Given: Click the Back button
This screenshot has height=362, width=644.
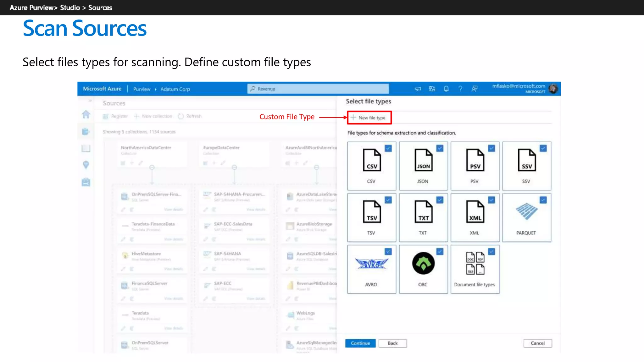Looking at the screenshot, I should coord(392,343).
